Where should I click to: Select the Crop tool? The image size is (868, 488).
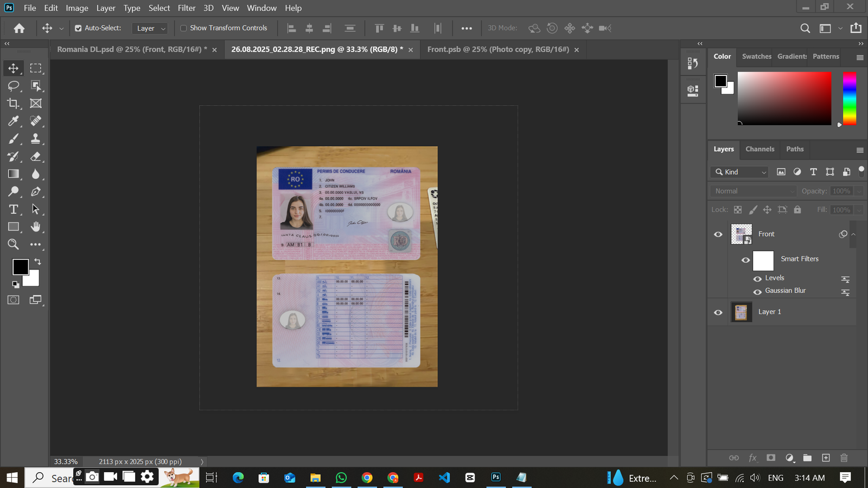14,103
